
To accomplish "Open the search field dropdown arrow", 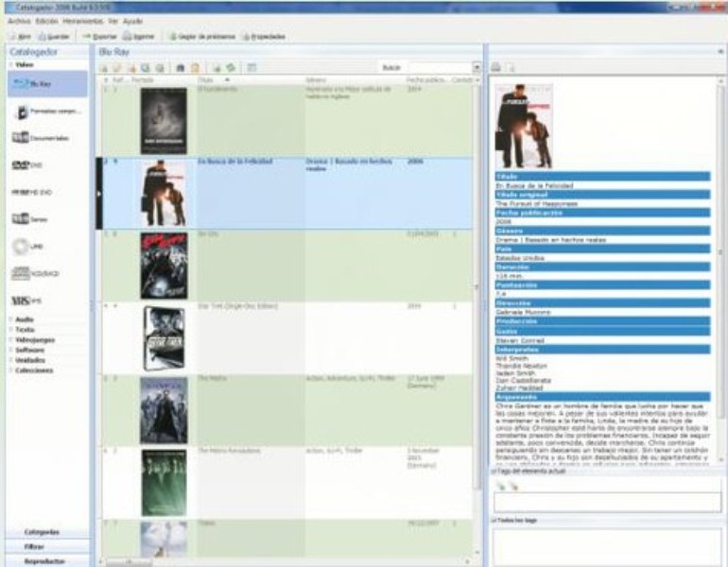I will coord(477,67).
